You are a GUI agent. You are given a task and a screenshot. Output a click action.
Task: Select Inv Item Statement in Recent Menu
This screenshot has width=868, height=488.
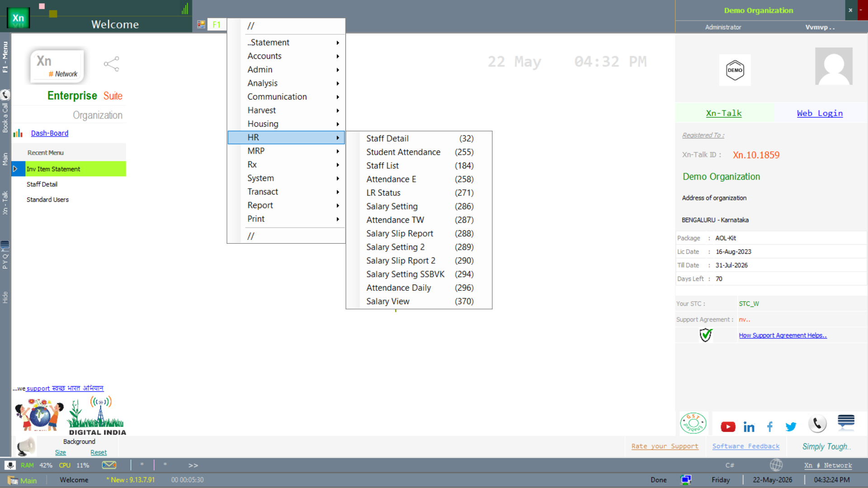[69, 169]
